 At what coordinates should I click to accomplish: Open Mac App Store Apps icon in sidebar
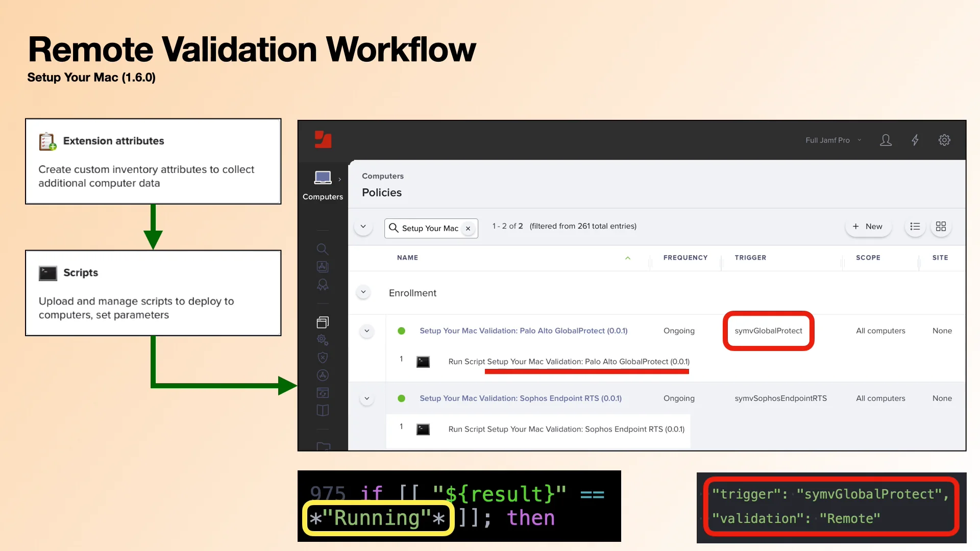(x=323, y=375)
